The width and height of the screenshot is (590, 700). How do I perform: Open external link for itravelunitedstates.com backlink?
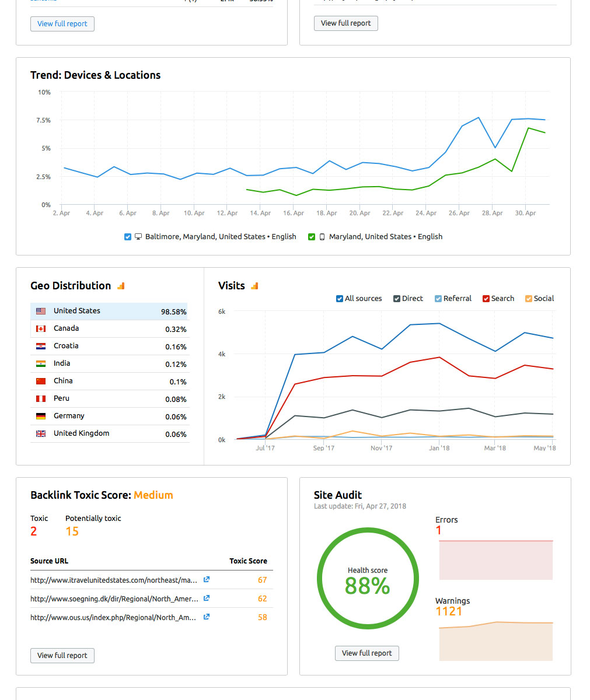[x=207, y=580]
